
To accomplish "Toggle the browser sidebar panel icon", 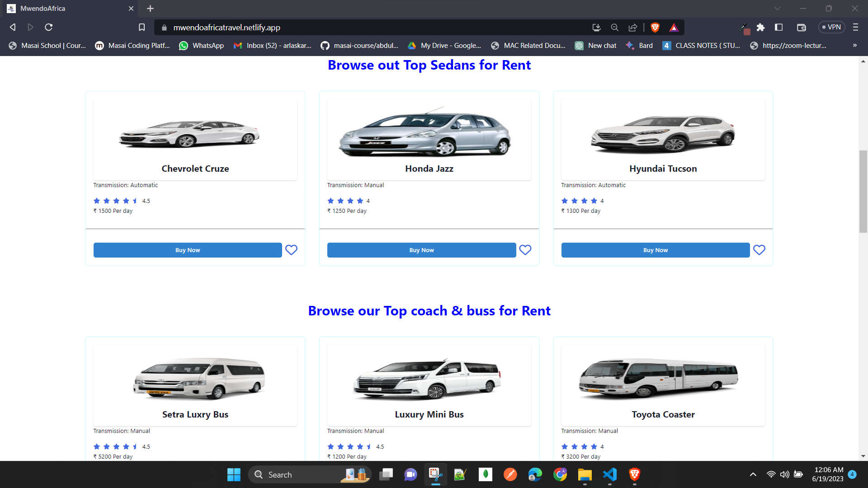I will (778, 28).
